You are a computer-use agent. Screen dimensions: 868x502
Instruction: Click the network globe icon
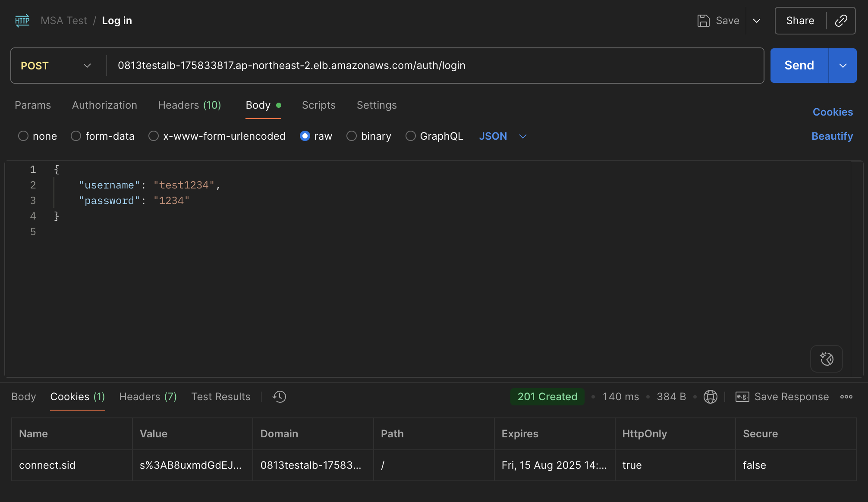pos(710,397)
